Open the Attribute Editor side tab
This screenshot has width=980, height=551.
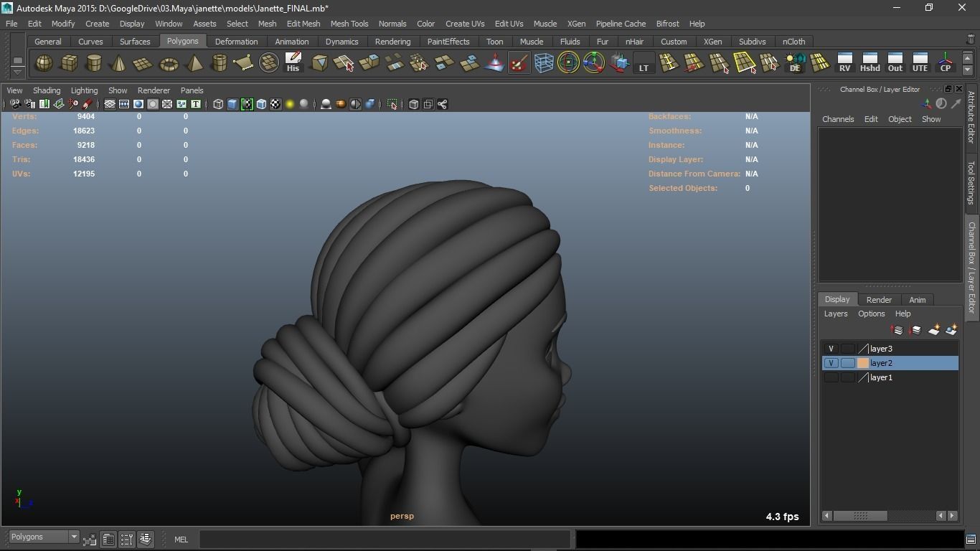(x=971, y=118)
